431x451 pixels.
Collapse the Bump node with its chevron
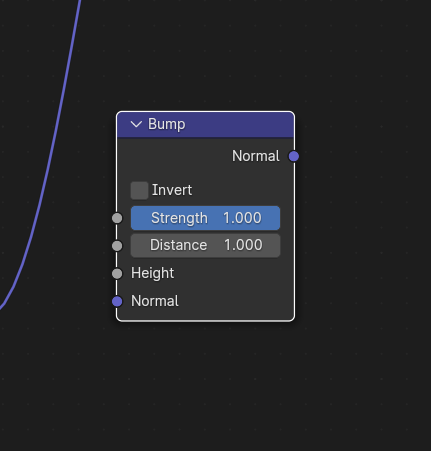coord(136,124)
